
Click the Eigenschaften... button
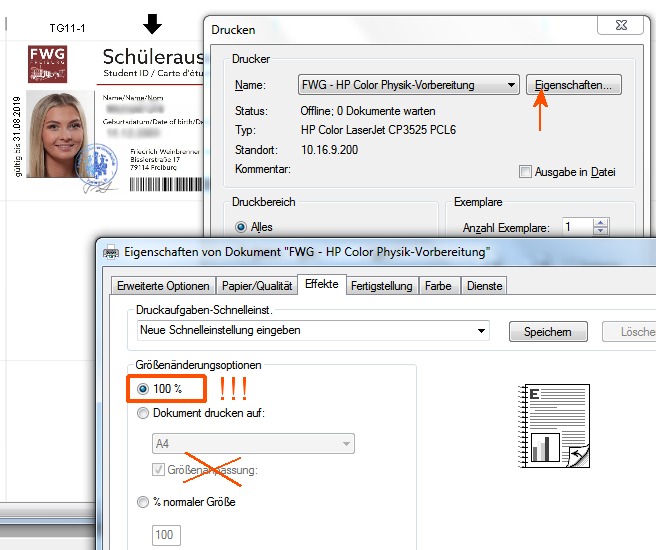point(574,85)
